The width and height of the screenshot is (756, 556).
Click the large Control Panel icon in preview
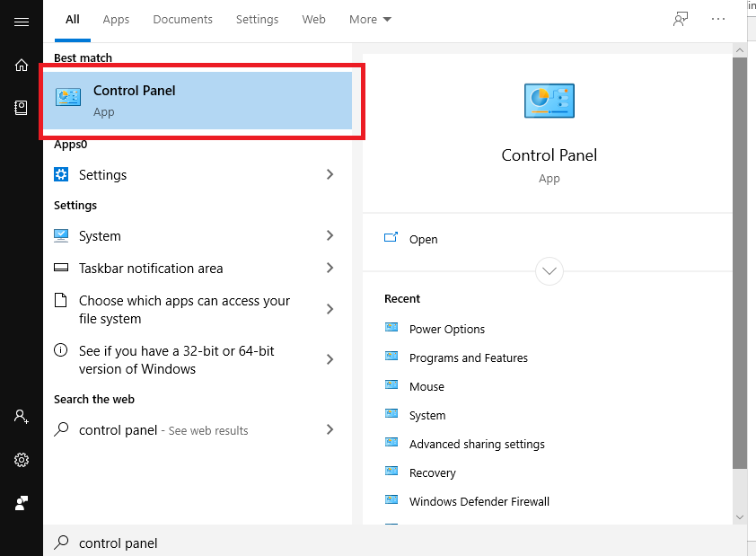tap(549, 101)
